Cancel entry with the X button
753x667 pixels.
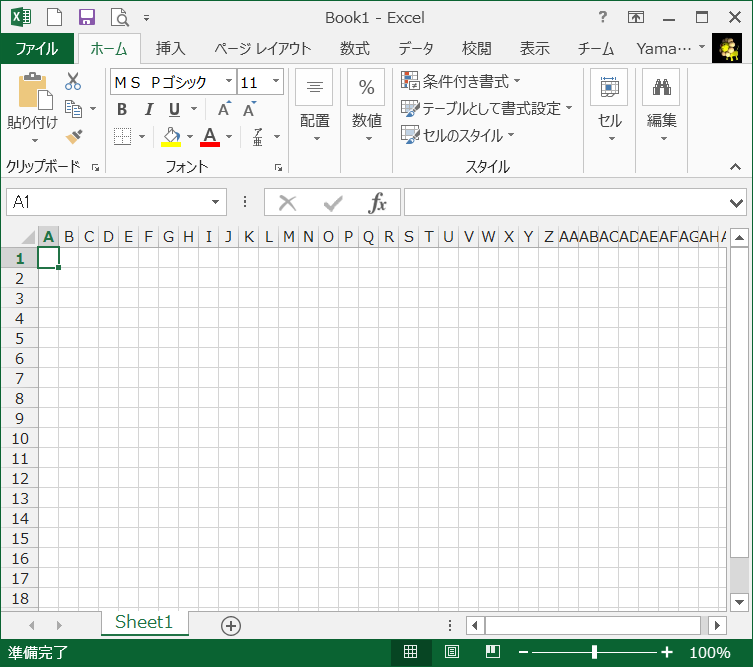(x=287, y=203)
